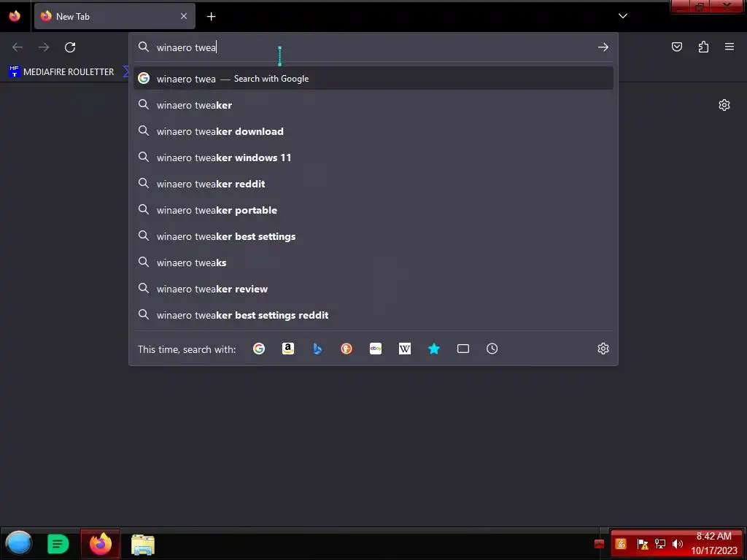Choose 'winaero twea — Search with Google'
Viewport: 747px width, 560px height.
pyautogui.click(x=373, y=79)
